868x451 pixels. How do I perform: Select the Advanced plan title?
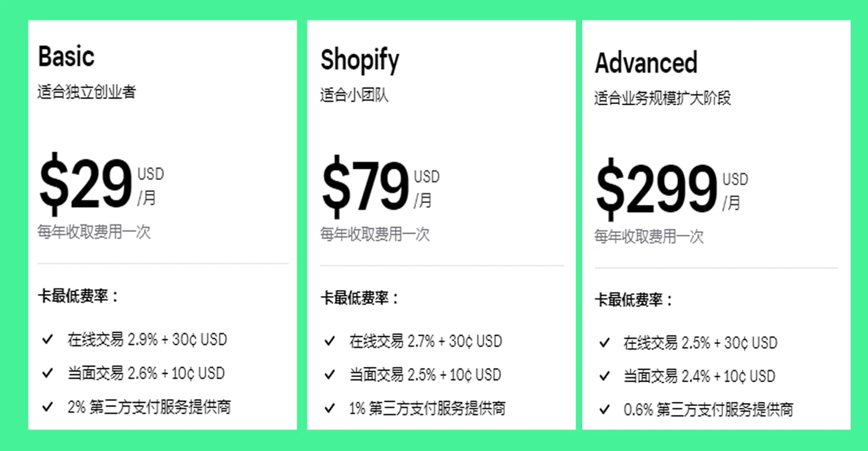pyautogui.click(x=646, y=62)
